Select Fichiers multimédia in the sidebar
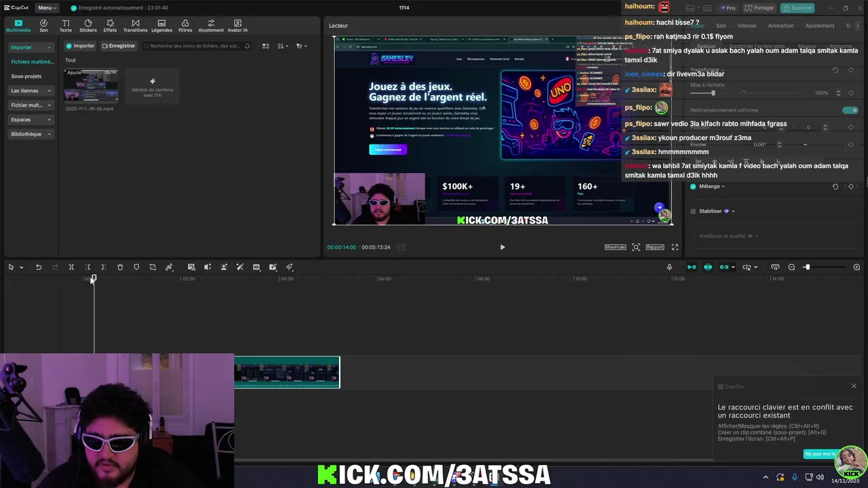The image size is (868, 488). (32, 62)
